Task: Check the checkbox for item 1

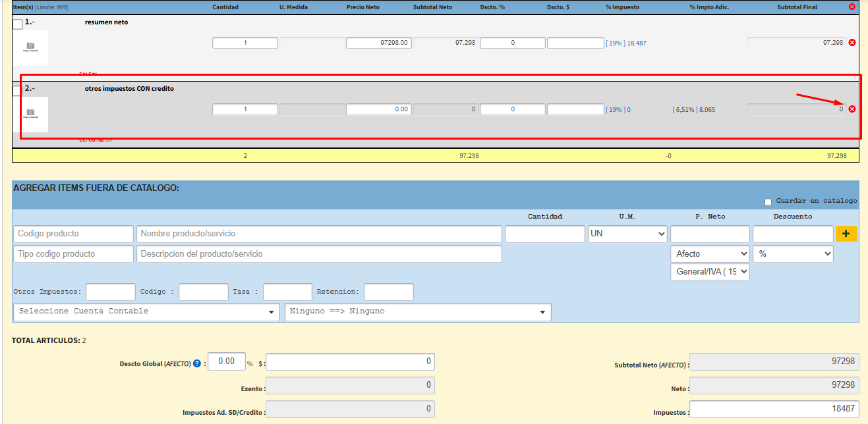Action: [x=18, y=24]
